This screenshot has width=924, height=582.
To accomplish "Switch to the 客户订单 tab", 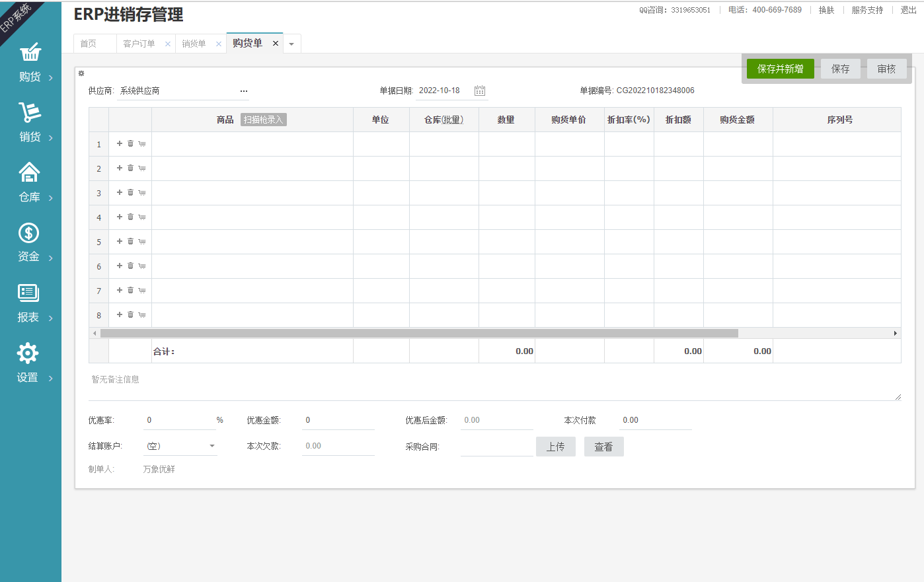I will [139, 44].
